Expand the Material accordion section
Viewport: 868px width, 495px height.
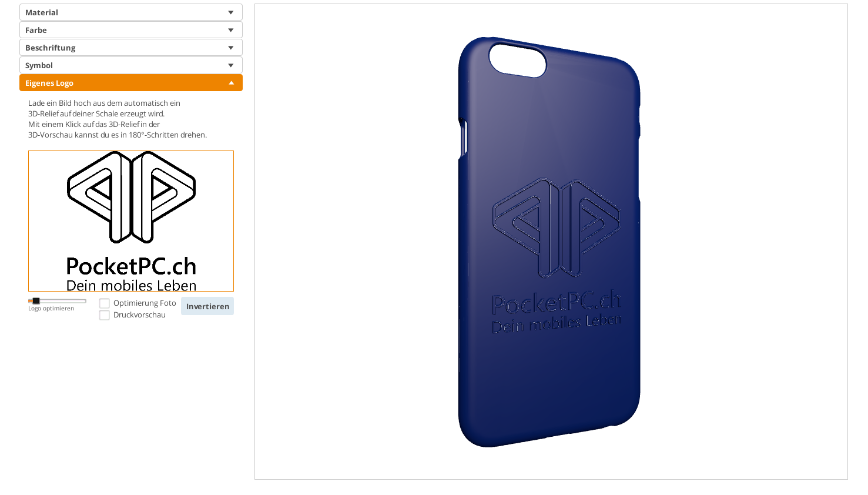pos(130,12)
